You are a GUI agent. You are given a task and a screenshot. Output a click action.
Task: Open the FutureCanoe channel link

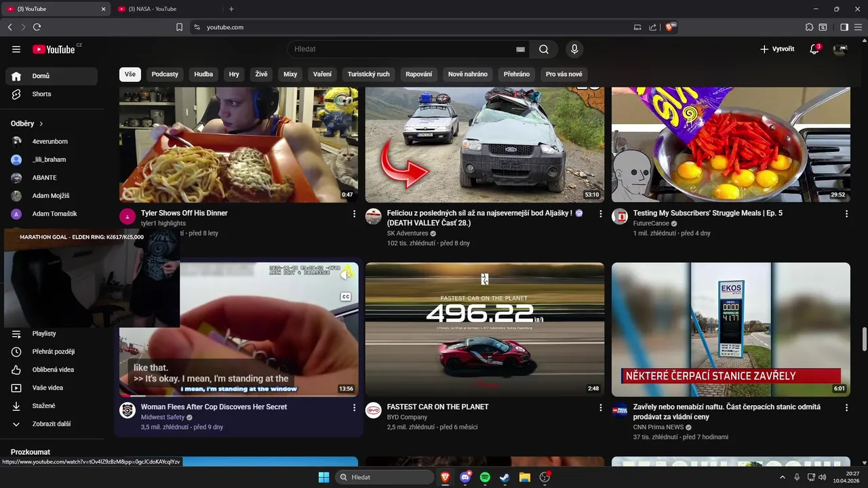651,224
